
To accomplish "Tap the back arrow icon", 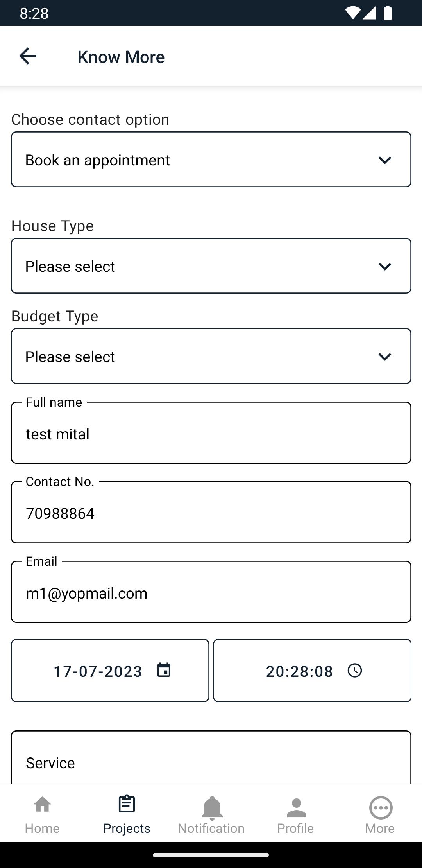I will coord(28,56).
